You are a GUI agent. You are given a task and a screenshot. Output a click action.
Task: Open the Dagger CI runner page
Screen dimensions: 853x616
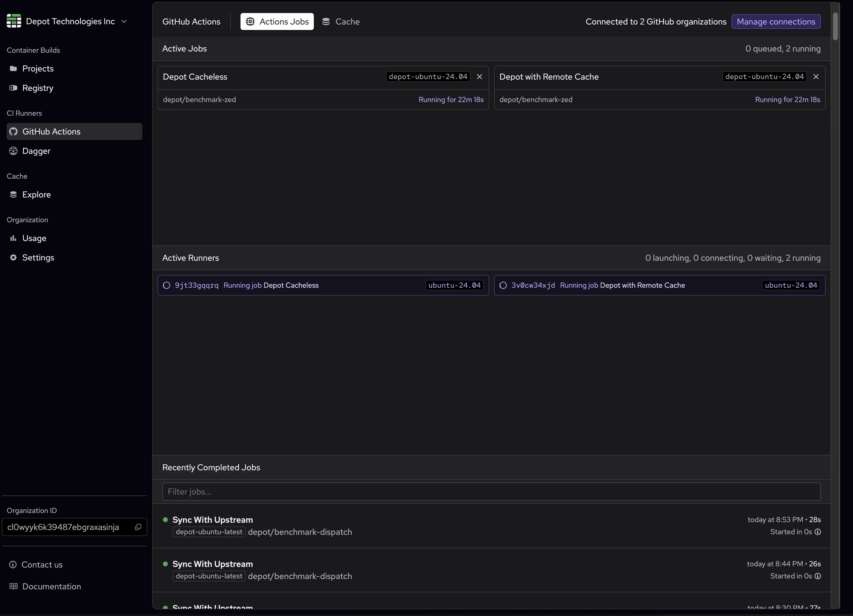[x=36, y=151]
